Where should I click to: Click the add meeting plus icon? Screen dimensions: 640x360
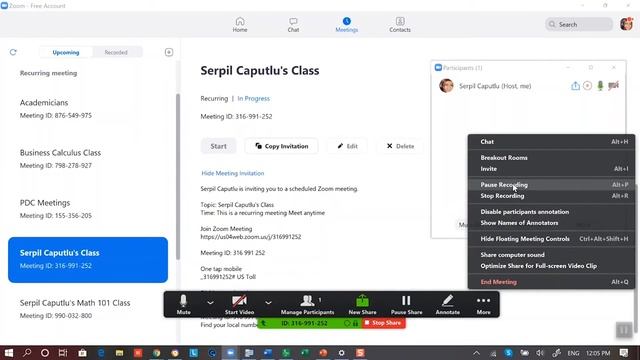169,52
